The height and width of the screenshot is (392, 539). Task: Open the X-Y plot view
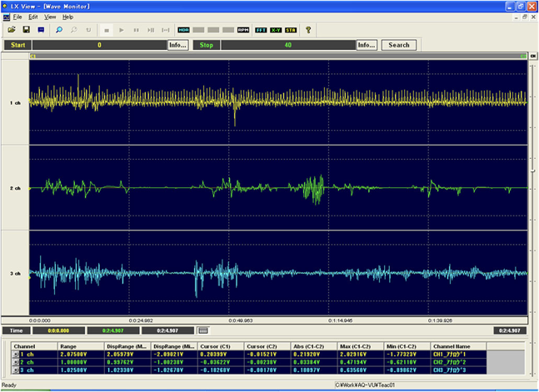tap(276, 30)
